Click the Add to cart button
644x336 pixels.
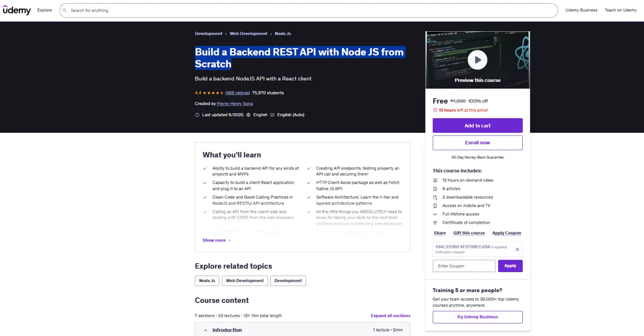click(x=477, y=126)
